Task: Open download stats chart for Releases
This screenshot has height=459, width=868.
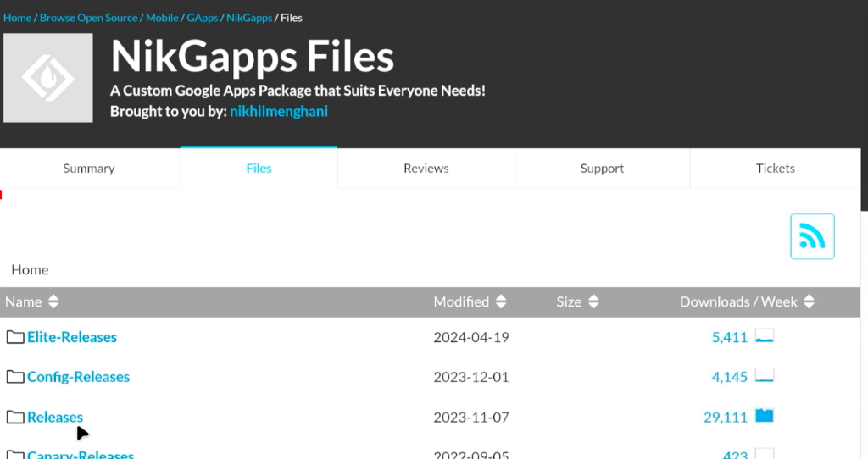Action: [764, 416]
